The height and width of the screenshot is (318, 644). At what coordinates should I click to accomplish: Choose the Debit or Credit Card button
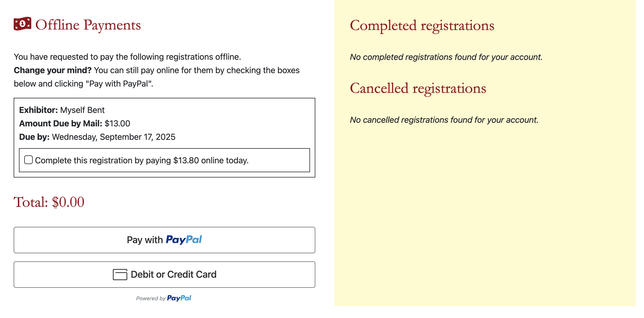pos(164,274)
